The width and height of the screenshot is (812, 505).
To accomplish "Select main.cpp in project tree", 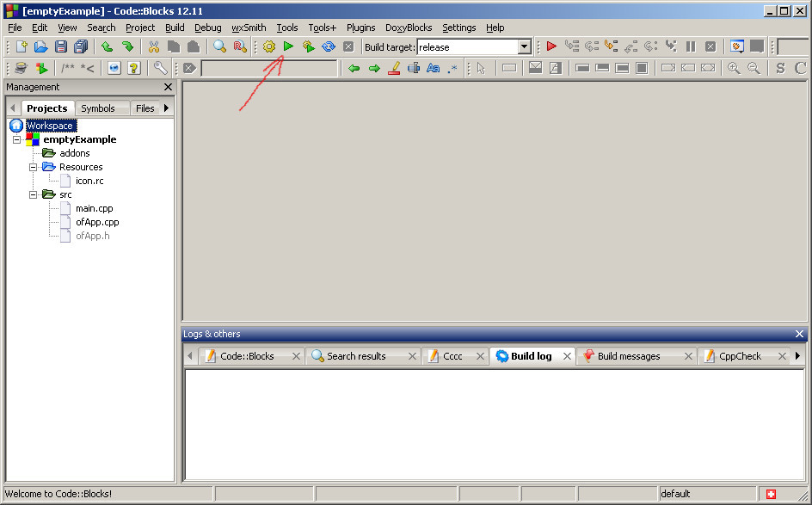I will tap(95, 208).
